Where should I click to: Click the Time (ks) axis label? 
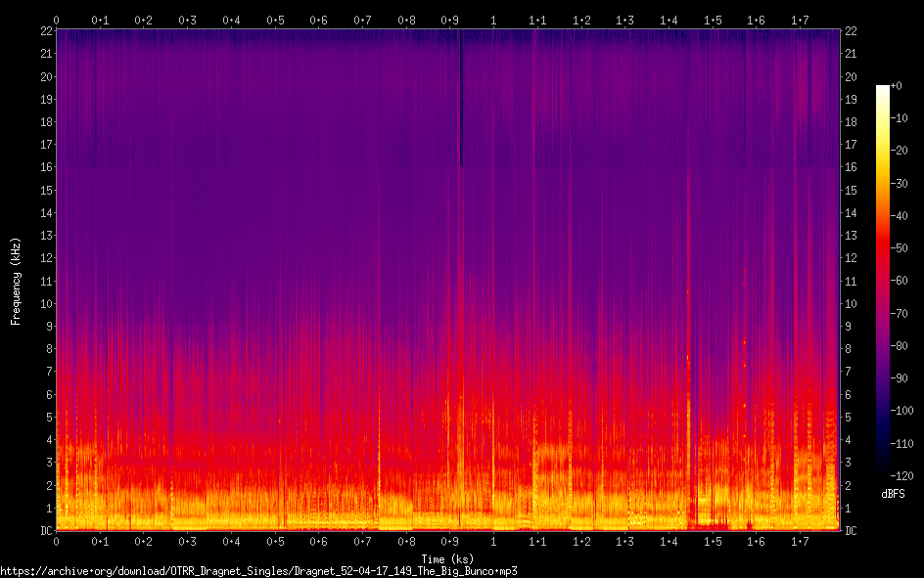click(448, 558)
